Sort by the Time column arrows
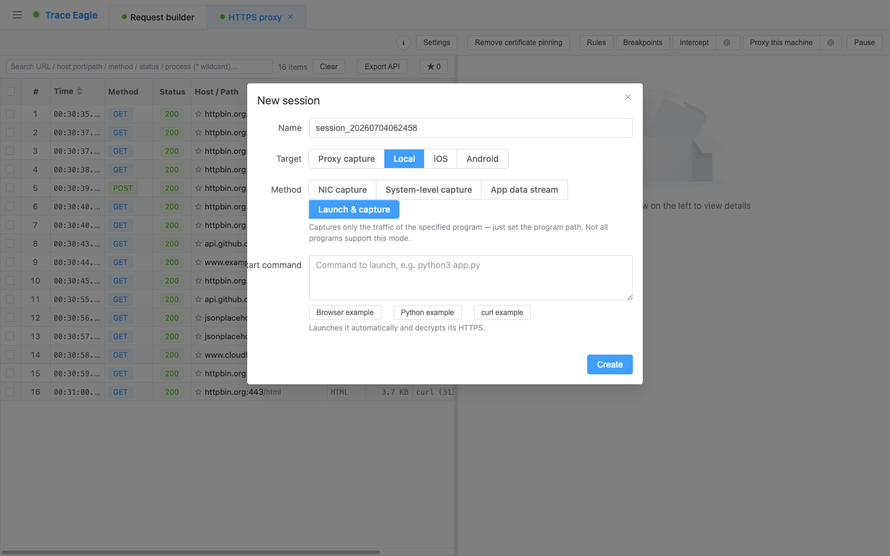Image resolution: width=890 pixels, height=556 pixels. (79, 91)
